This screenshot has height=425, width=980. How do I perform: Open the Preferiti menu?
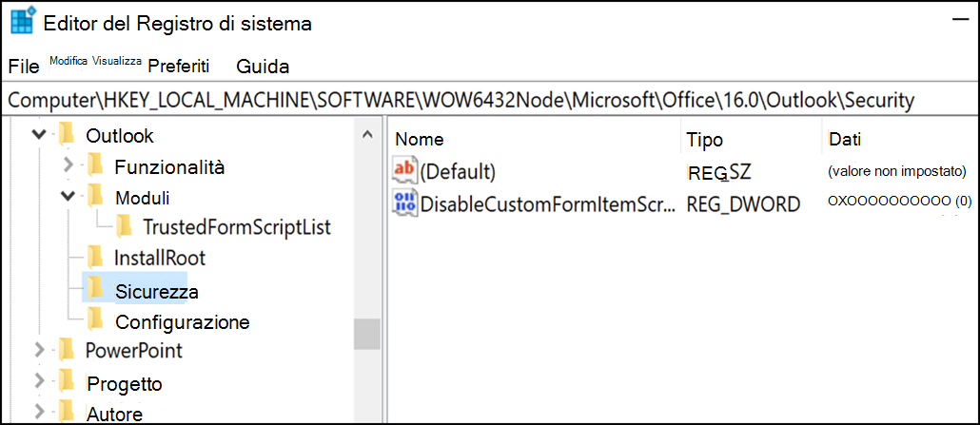coord(179,66)
